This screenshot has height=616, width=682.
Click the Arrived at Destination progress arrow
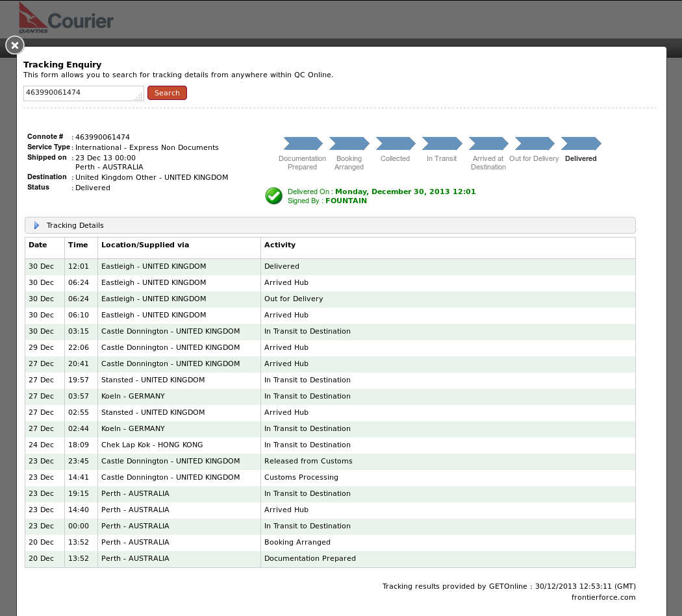(x=488, y=143)
